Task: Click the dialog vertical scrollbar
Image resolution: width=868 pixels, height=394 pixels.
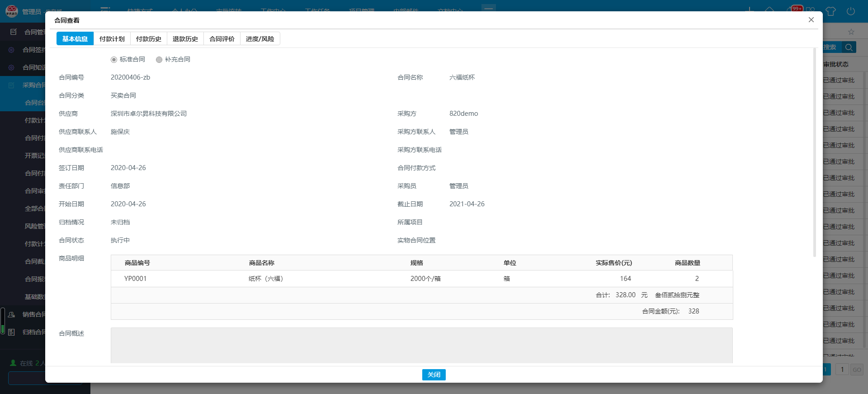Action: pos(815,154)
